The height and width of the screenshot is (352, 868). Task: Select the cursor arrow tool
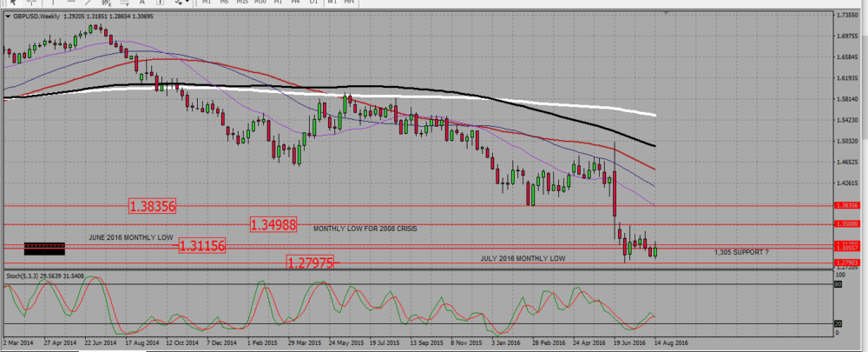click(13, 3)
